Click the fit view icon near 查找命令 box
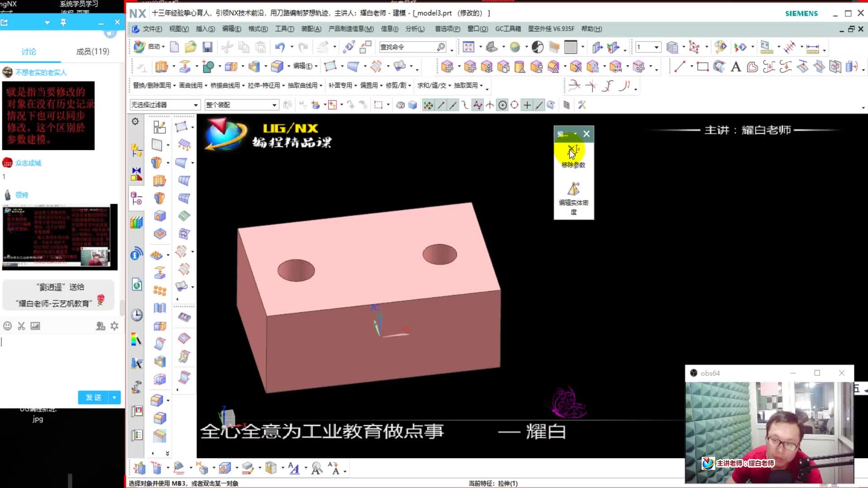The image size is (868, 488). click(x=468, y=47)
